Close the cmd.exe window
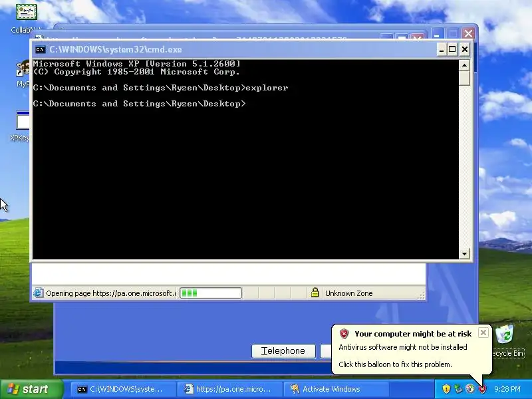Screen dimensions: 532x399 (464, 49)
